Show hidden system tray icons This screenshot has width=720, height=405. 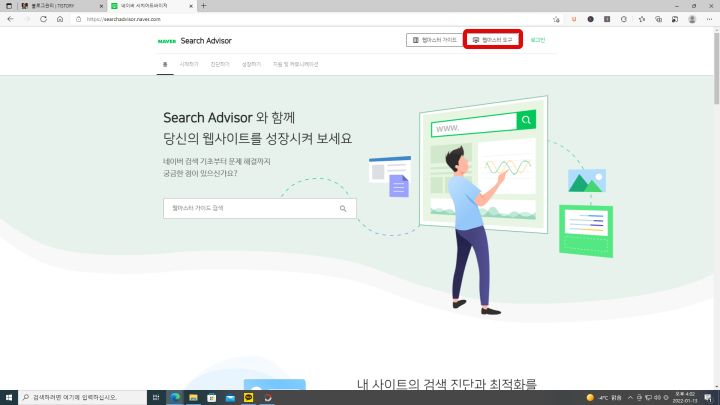point(630,398)
